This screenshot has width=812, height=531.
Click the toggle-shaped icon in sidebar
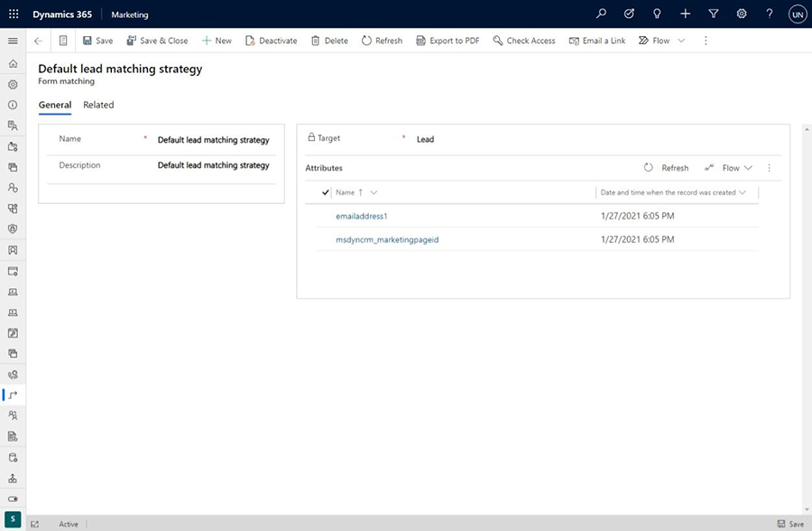[x=13, y=498]
